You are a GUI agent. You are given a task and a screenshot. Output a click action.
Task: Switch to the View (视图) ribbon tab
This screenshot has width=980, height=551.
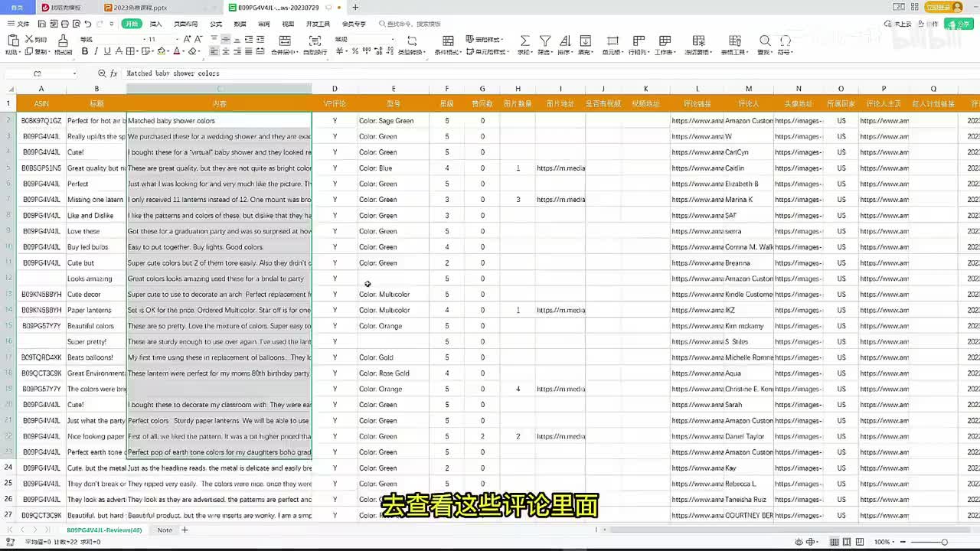[286, 24]
